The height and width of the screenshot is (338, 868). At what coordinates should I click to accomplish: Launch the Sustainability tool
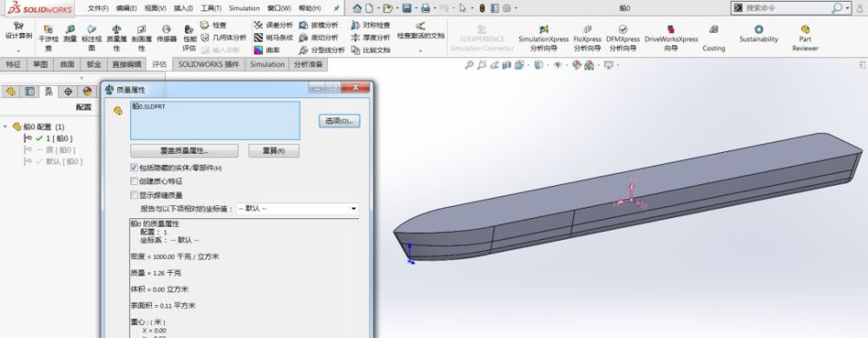click(x=759, y=34)
